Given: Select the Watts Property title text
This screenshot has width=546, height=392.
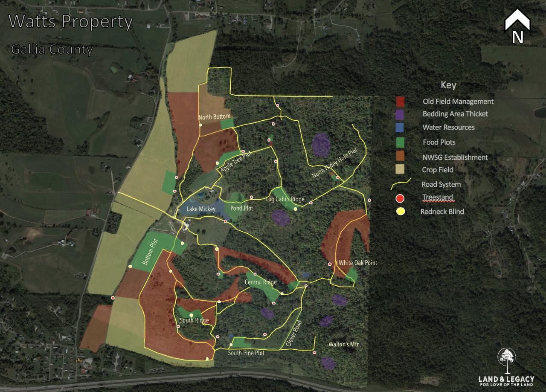Looking at the screenshot, I should [71, 21].
